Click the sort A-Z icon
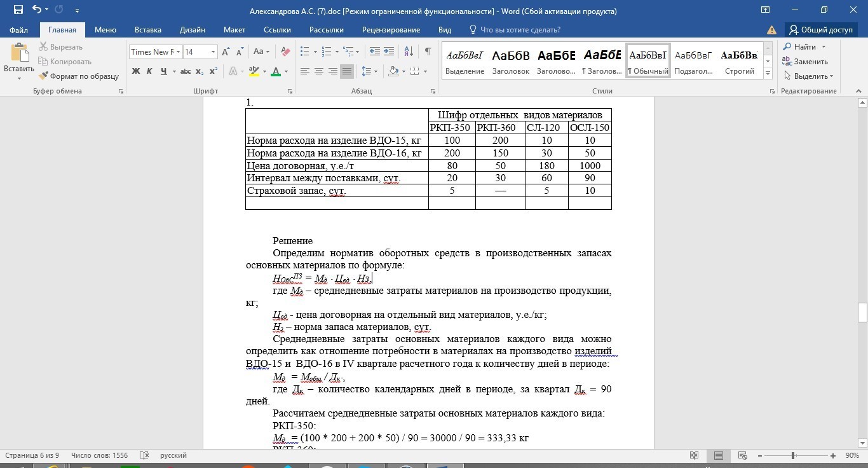868x468 pixels. tap(409, 52)
